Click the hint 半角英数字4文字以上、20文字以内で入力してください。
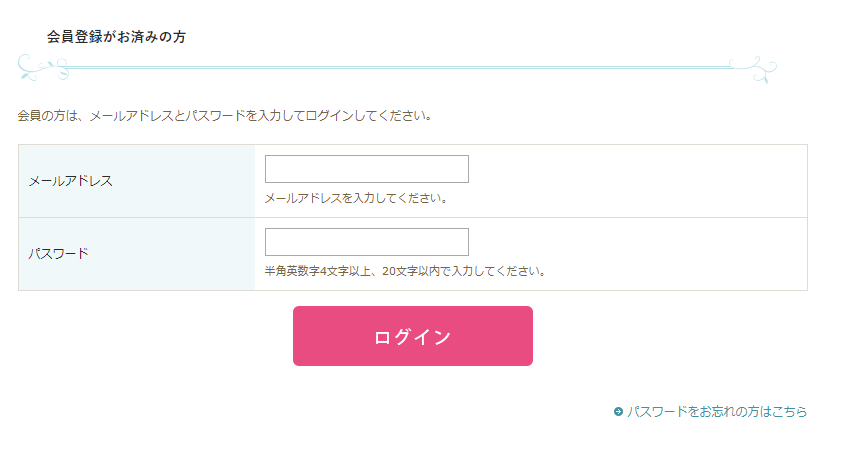Viewport: 860px width, 457px height. click(x=405, y=271)
